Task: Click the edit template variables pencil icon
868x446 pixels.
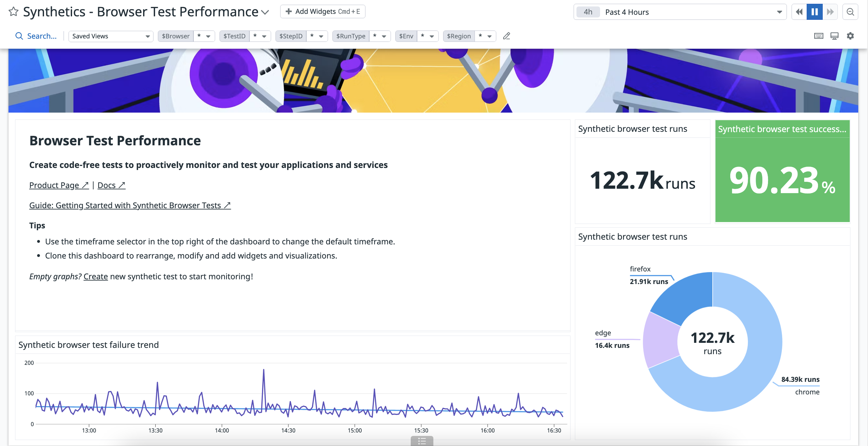Action: point(506,36)
